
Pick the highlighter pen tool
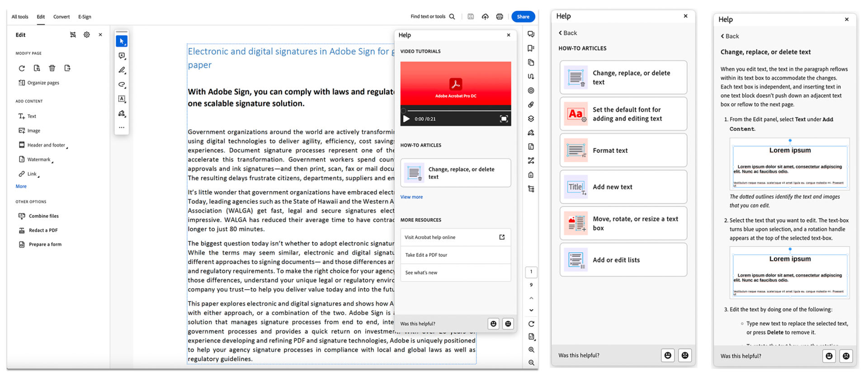pyautogui.click(x=122, y=70)
